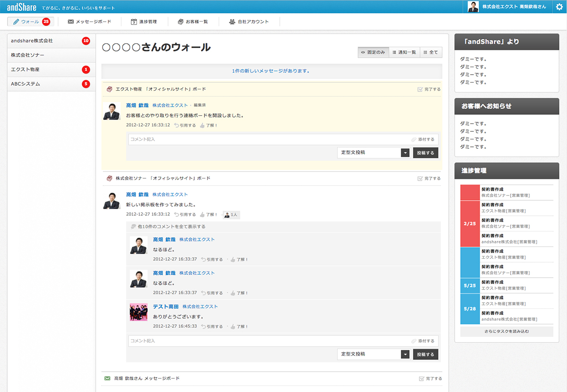This screenshot has width=567, height=392.
Task: Expand 他10件のコメントを全て表示する
Action: pos(168,227)
